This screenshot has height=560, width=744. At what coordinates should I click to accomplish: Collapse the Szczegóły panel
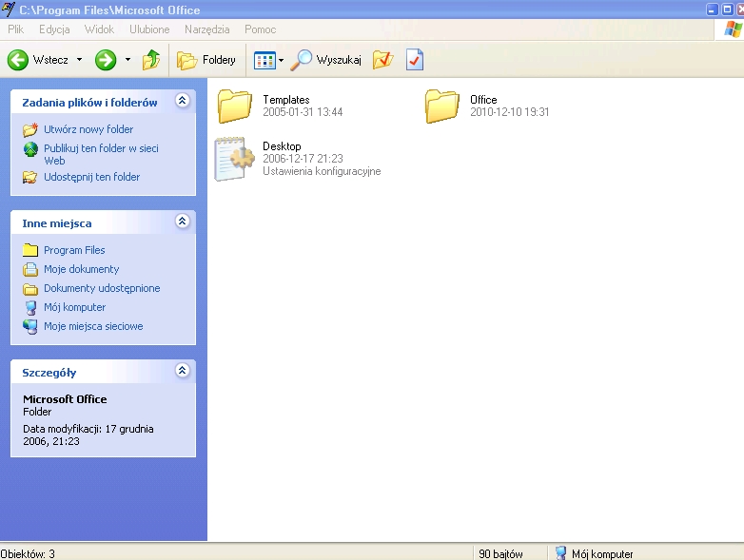click(x=183, y=371)
